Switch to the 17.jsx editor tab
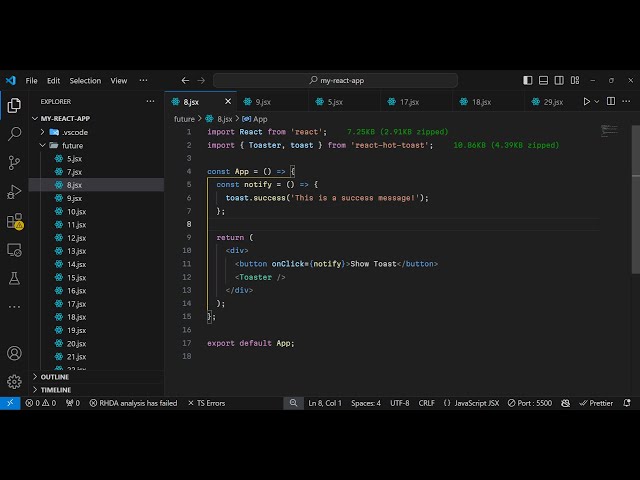Viewport: 640px width, 480px height. pos(409,101)
